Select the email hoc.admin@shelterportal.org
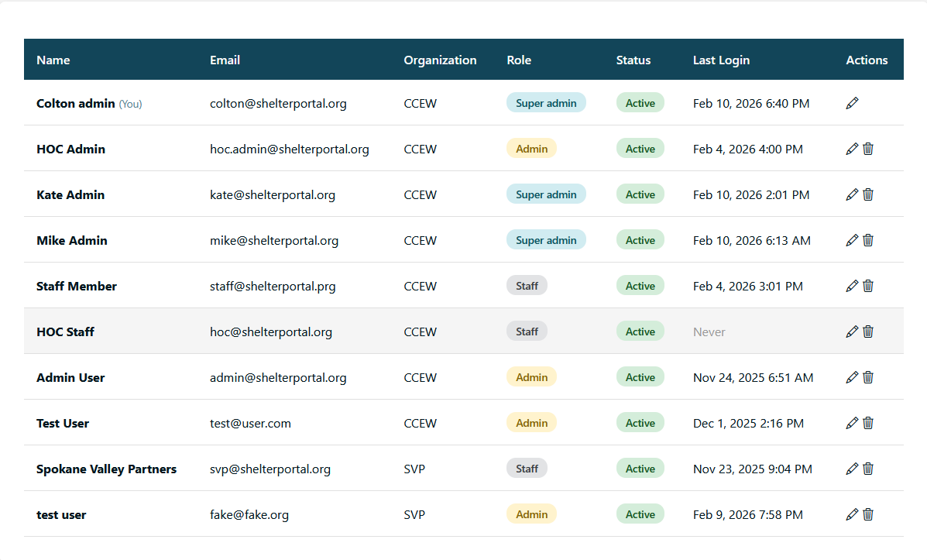 point(290,149)
